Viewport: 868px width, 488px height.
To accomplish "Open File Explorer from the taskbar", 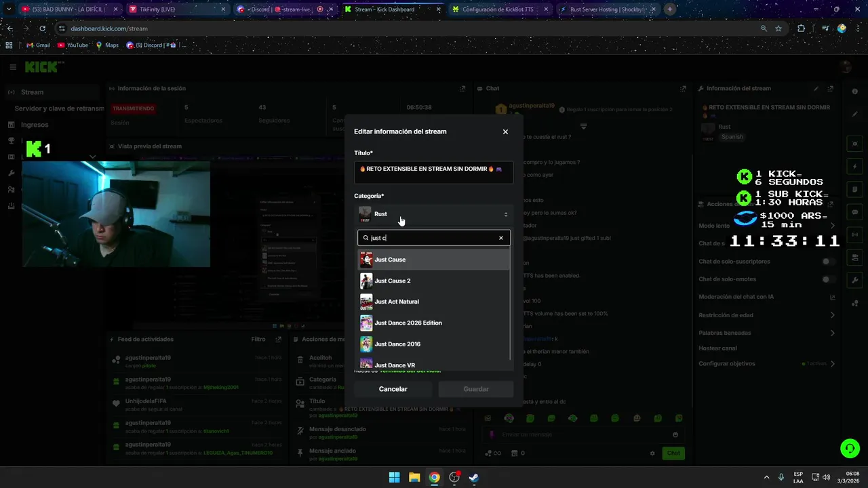I will tap(414, 477).
